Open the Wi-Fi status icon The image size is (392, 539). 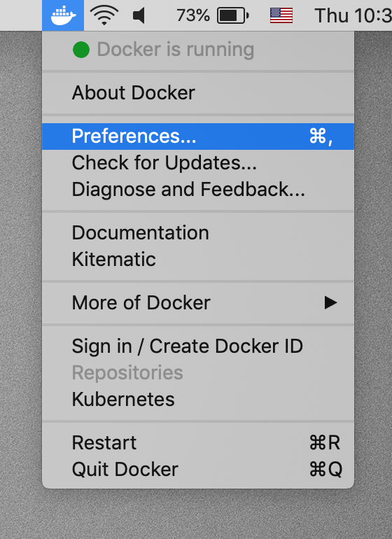(x=104, y=15)
